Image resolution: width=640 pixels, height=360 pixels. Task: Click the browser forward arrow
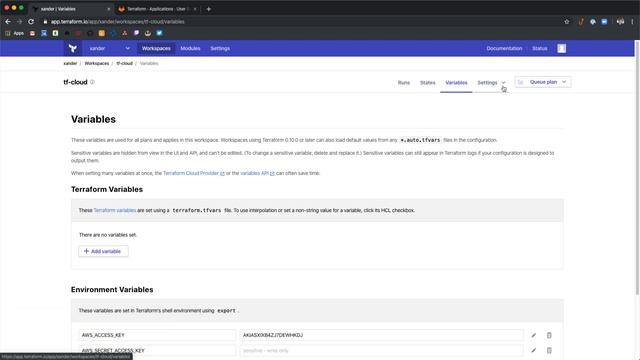tap(19, 22)
